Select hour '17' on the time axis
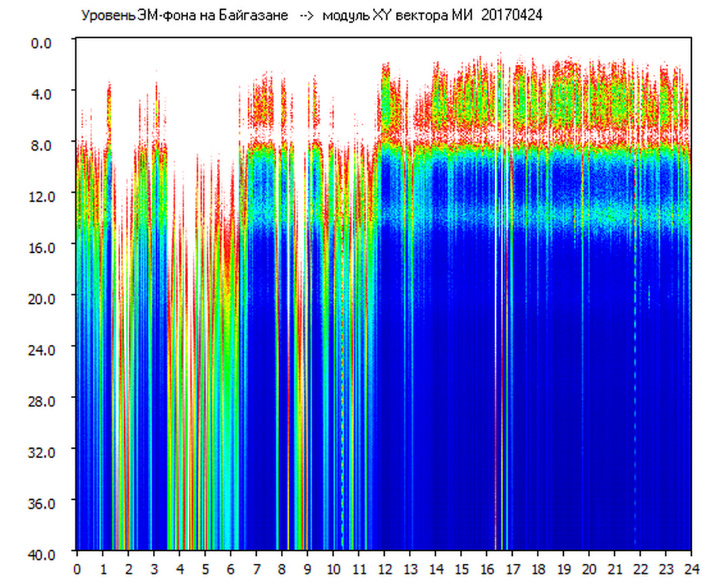The width and height of the screenshot is (716, 588). pyautogui.click(x=512, y=569)
